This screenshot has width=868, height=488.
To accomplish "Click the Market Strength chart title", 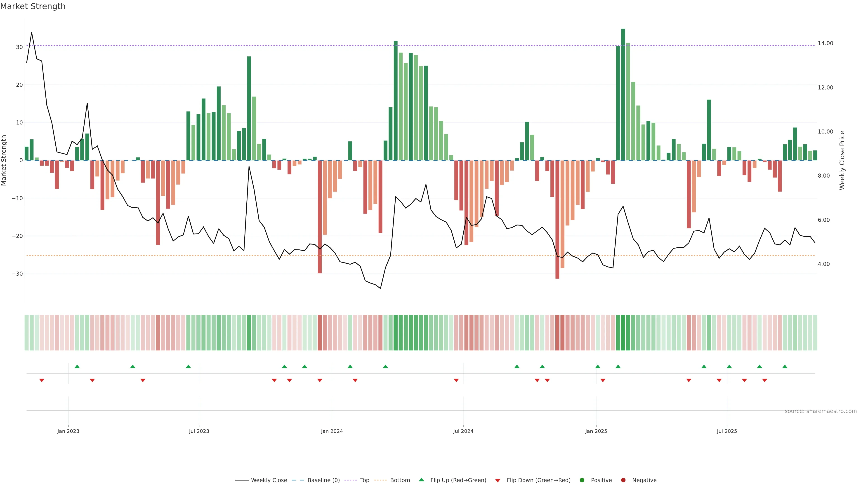I will [x=33, y=6].
